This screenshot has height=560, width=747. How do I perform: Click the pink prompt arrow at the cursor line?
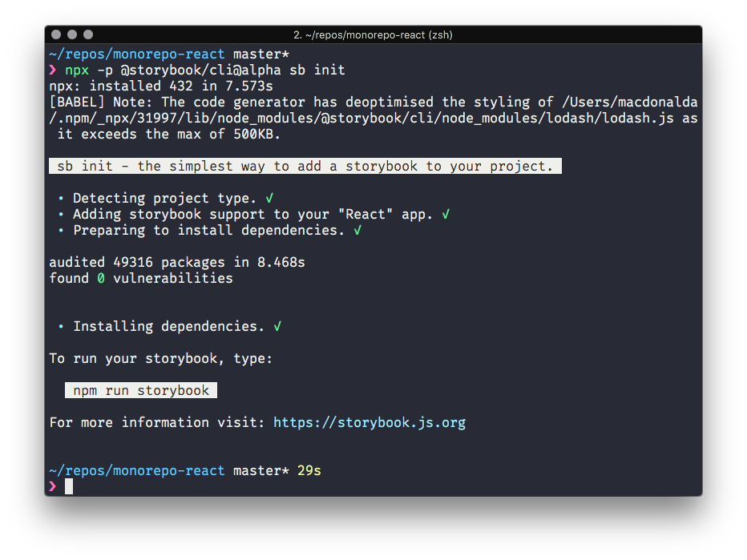click(52, 486)
